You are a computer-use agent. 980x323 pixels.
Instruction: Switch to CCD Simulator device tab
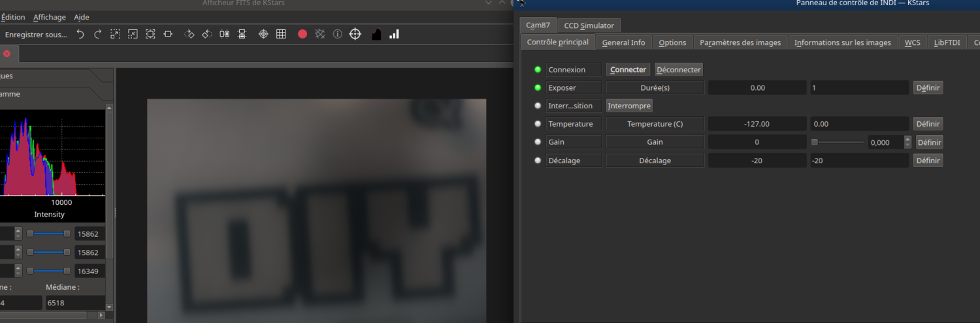point(589,25)
